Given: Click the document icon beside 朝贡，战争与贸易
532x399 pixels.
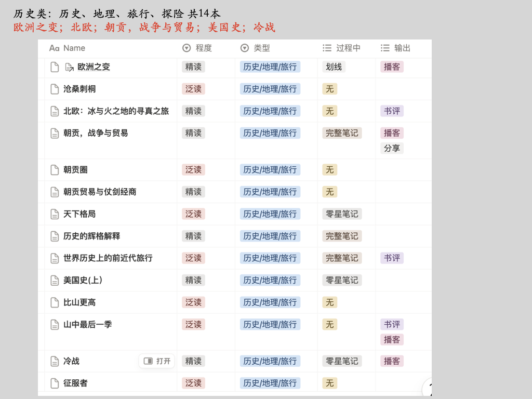Looking at the screenshot, I should 55,134.
